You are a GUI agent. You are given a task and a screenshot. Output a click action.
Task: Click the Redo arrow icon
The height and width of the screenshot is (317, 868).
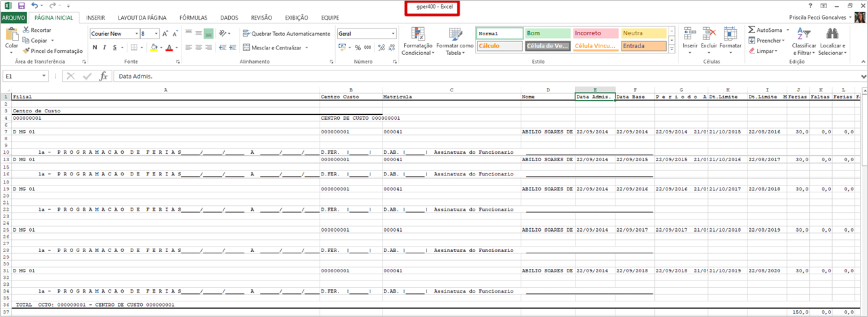click(x=52, y=5)
